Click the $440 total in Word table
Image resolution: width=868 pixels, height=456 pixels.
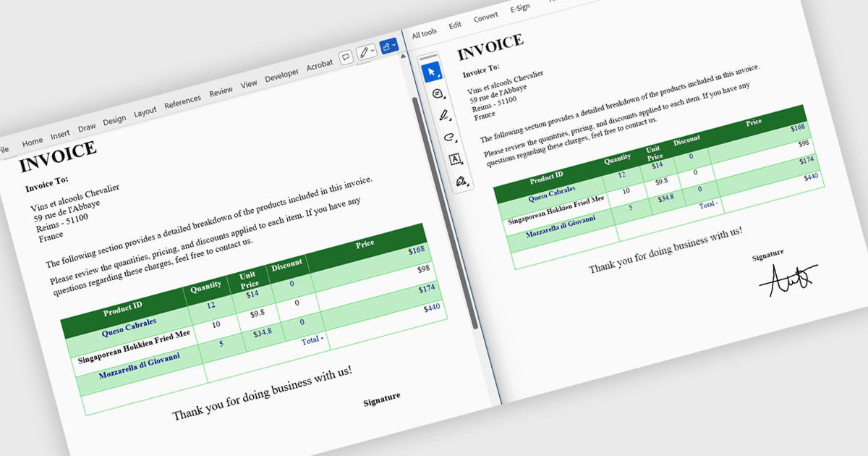(432, 308)
